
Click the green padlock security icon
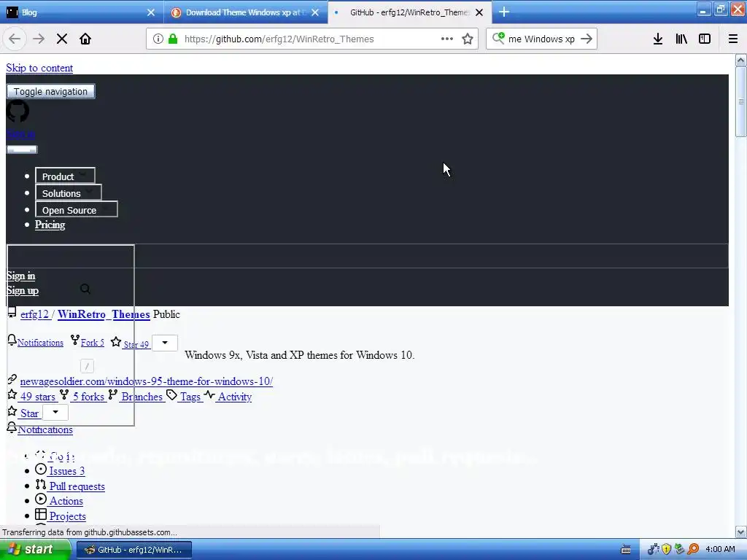(173, 39)
